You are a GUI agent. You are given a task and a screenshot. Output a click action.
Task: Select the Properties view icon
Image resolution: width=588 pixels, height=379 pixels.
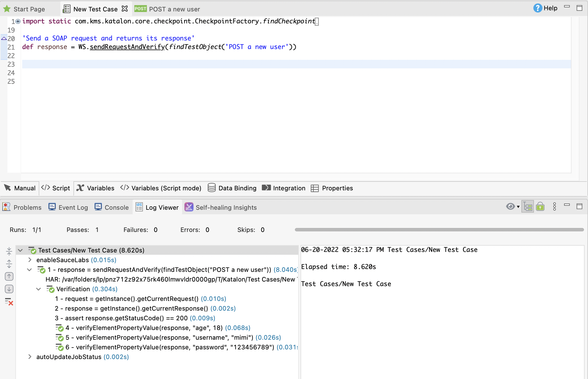(x=315, y=188)
